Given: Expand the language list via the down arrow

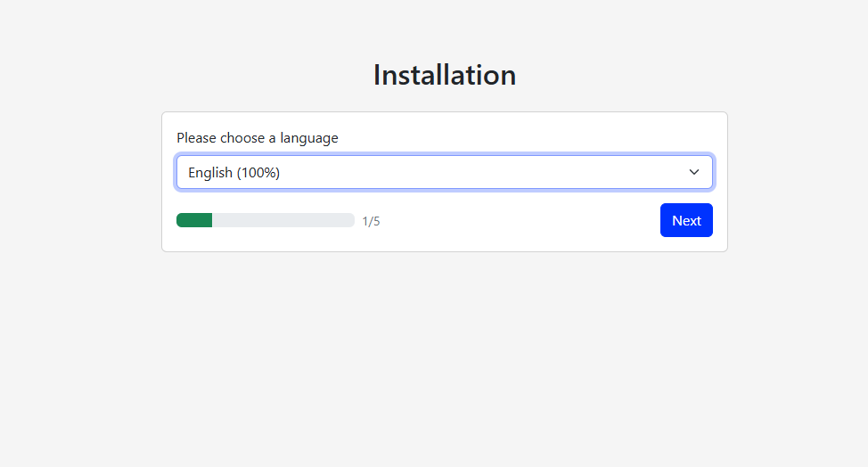Looking at the screenshot, I should click(x=693, y=172).
